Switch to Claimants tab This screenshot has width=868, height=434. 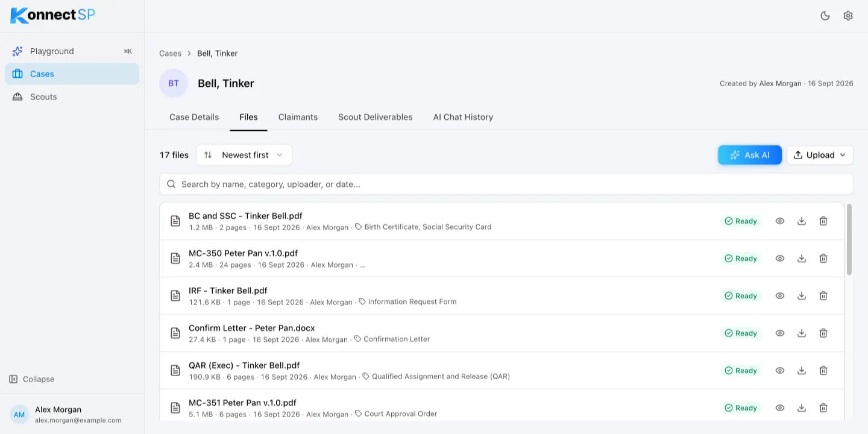[x=298, y=117]
